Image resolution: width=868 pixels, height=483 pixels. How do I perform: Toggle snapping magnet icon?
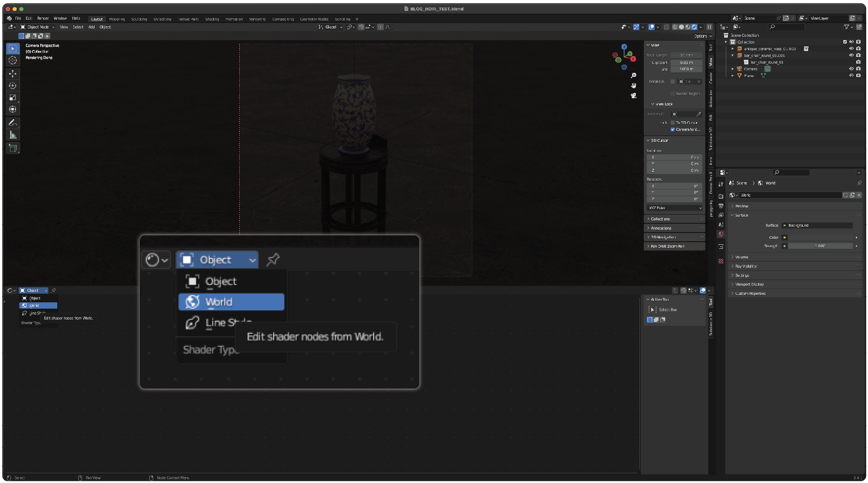pyautogui.click(x=361, y=27)
